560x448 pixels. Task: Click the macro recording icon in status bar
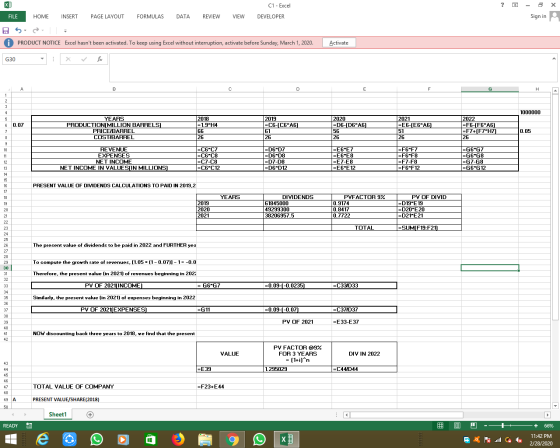tap(29, 425)
